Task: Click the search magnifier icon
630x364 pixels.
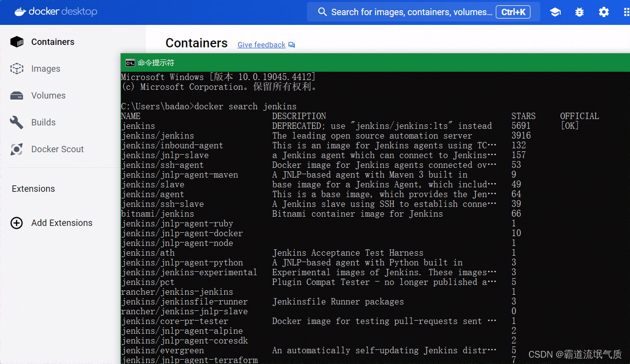Action: pos(322,12)
